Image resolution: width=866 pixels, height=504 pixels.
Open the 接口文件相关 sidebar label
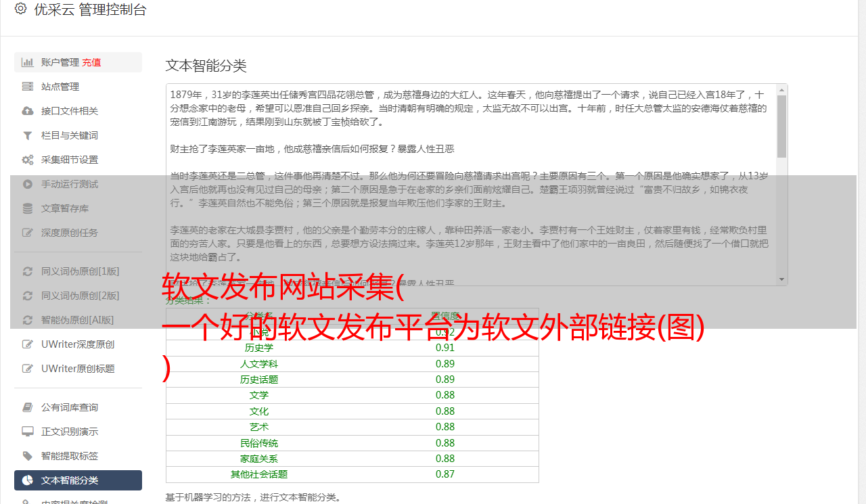point(70,111)
